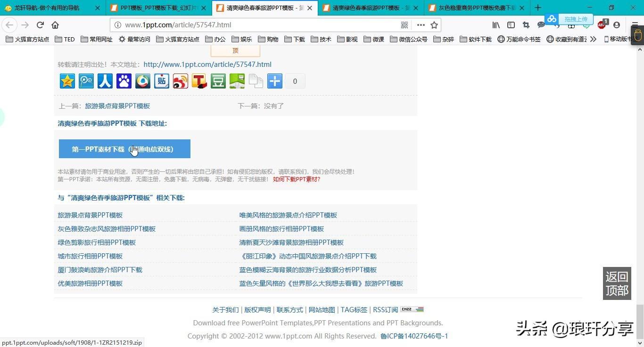Show sidebars toolbar icon
Screen dimensions: 644x347
[511, 25]
